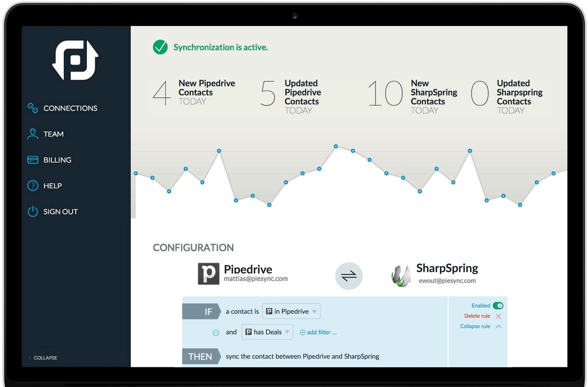Disable the rule with the Enabled toggle

(x=498, y=306)
